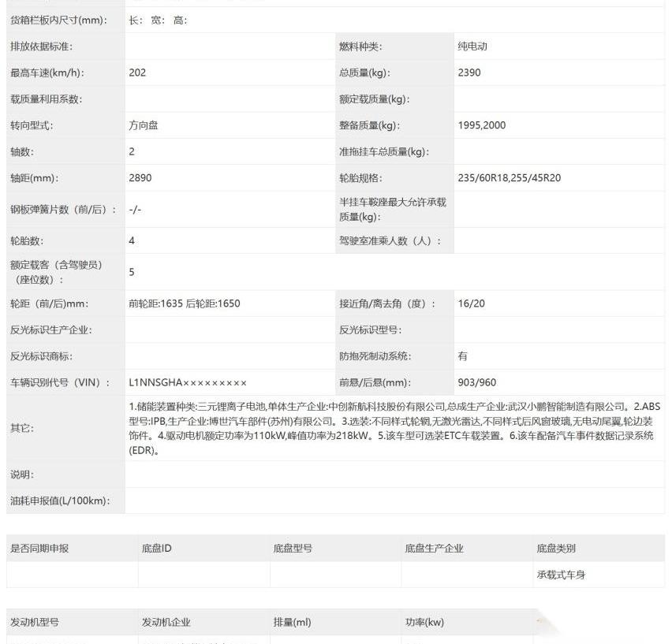672x644 pixels.
Task: Select the 排量(ml) column header
Action: point(292,622)
